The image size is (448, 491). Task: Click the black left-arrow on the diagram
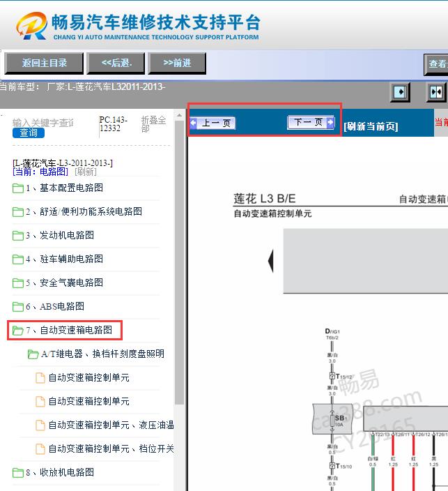pos(271,261)
